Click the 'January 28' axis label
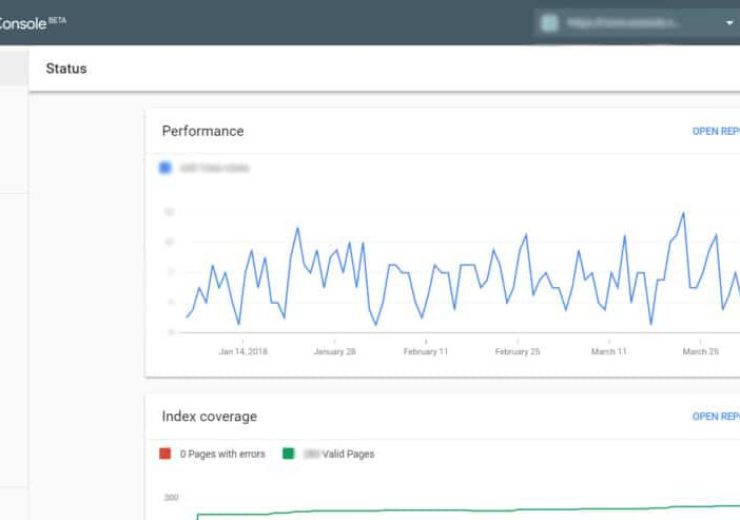Image resolution: width=740 pixels, height=520 pixels. pyautogui.click(x=335, y=352)
